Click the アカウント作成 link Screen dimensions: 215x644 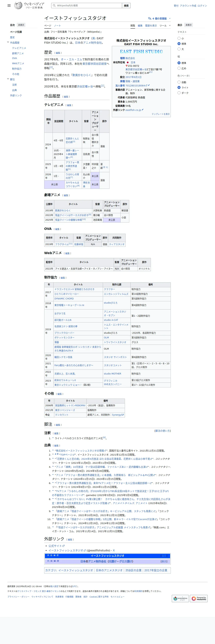click(x=188, y=6)
